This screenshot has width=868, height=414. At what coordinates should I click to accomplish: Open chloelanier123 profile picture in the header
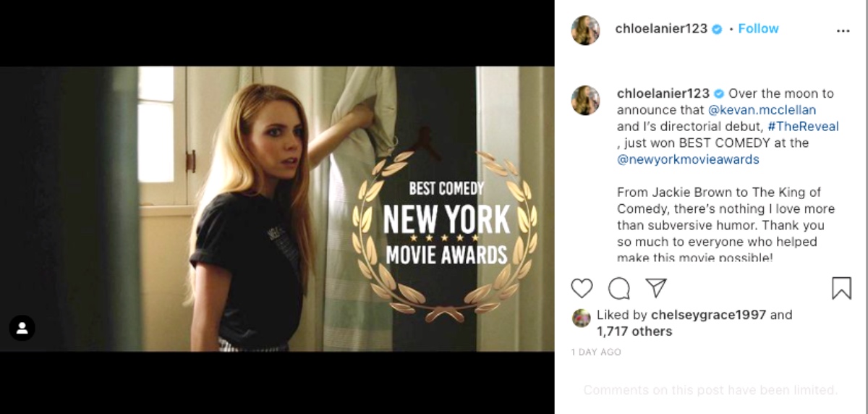(x=585, y=30)
